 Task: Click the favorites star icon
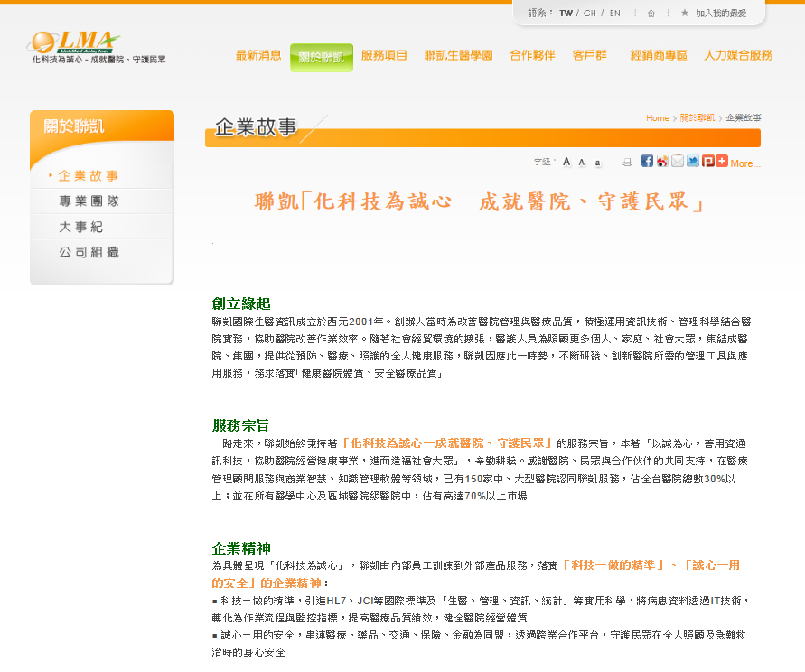(684, 13)
